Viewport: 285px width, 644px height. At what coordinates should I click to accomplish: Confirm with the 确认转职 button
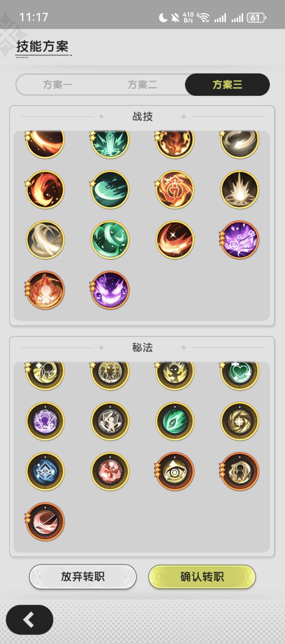[202, 577]
